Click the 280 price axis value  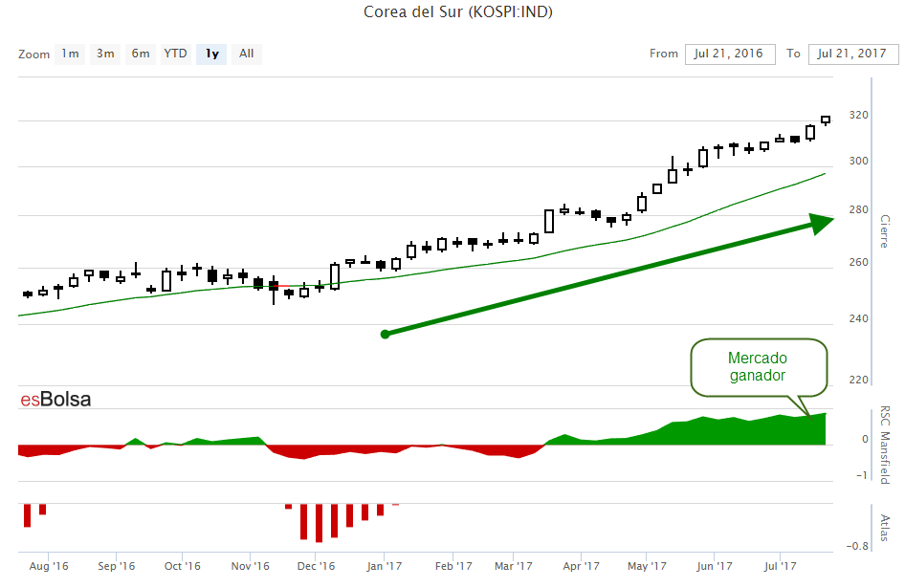[858, 210]
